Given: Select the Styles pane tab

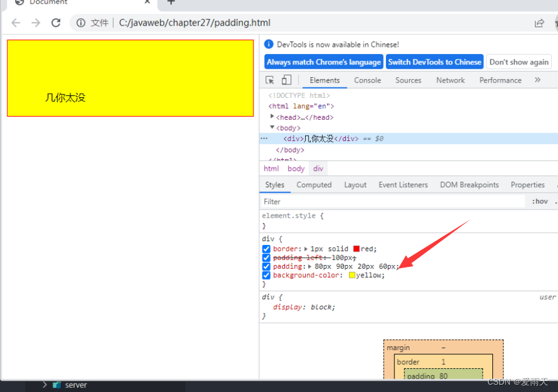Looking at the screenshot, I should [x=275, y=185].
